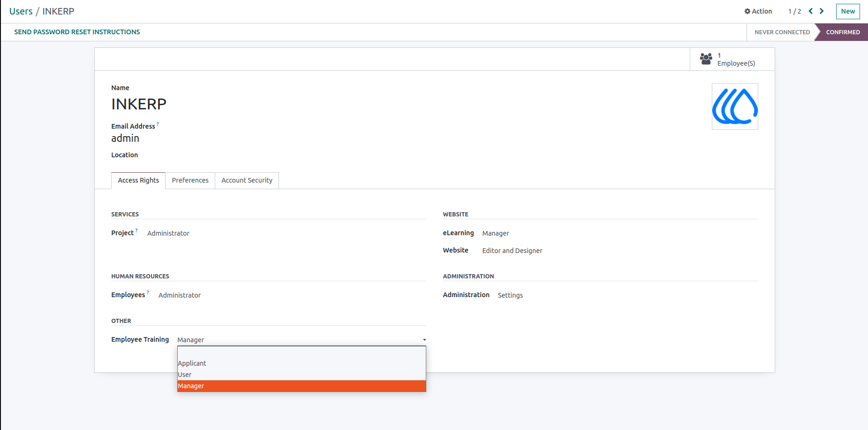Go to previous user record arrow
The image size is (868, 430).
pos(810,11)
